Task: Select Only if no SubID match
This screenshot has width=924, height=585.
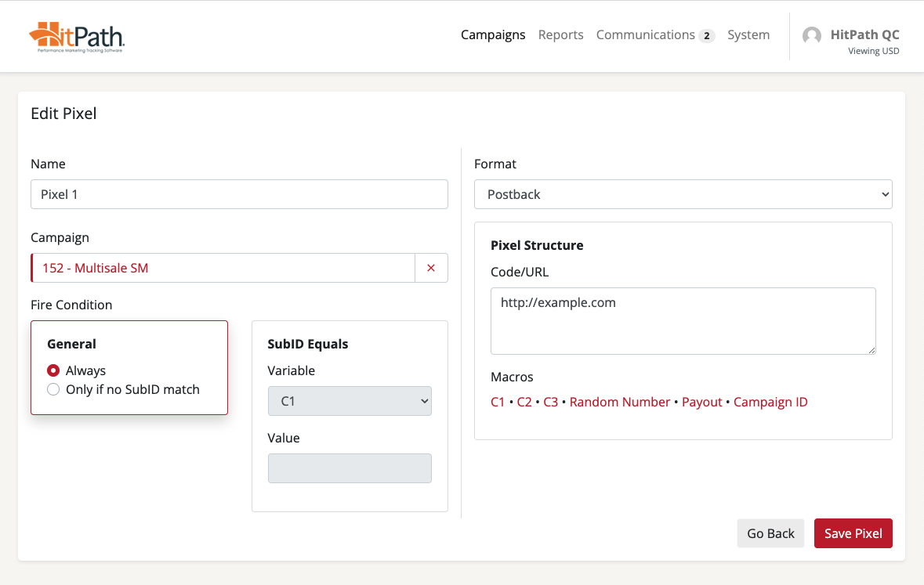Action: pyautogui.click(x=53, y=389)
